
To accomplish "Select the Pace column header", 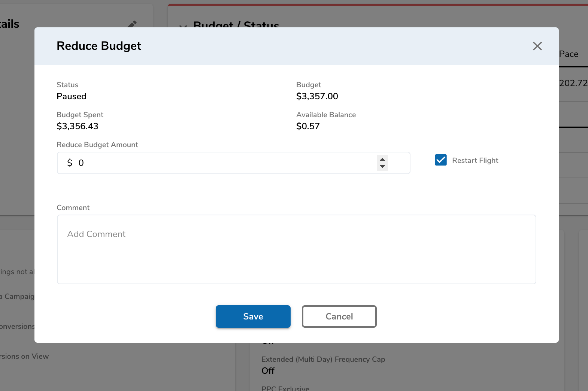I will click(569, 54).
